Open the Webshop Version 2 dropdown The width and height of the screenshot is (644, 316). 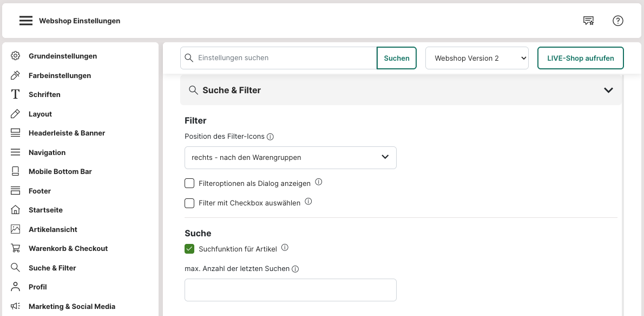pos(477,58)
